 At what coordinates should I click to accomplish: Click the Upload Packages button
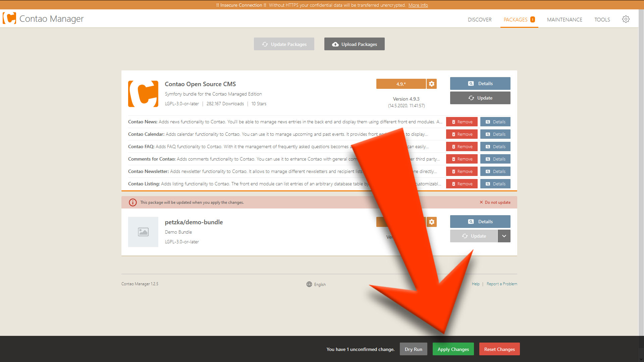pyautogui.click(x=355, y=44)
